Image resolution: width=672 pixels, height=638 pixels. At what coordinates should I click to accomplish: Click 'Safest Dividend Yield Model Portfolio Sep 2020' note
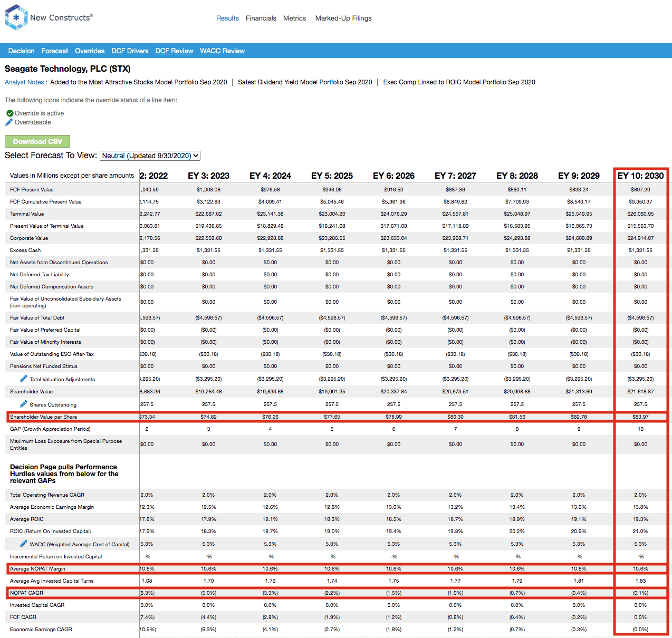click(305, 82)
